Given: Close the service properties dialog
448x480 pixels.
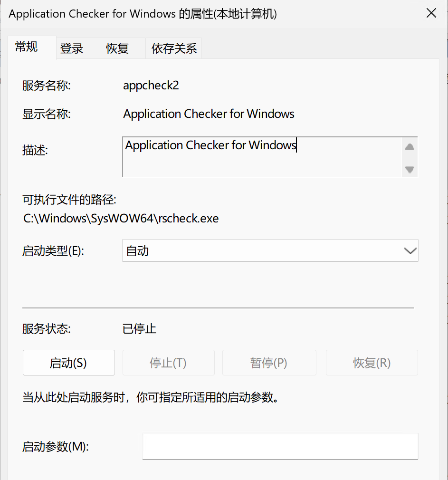Looking at the screenshot, I should click(431, 13).
